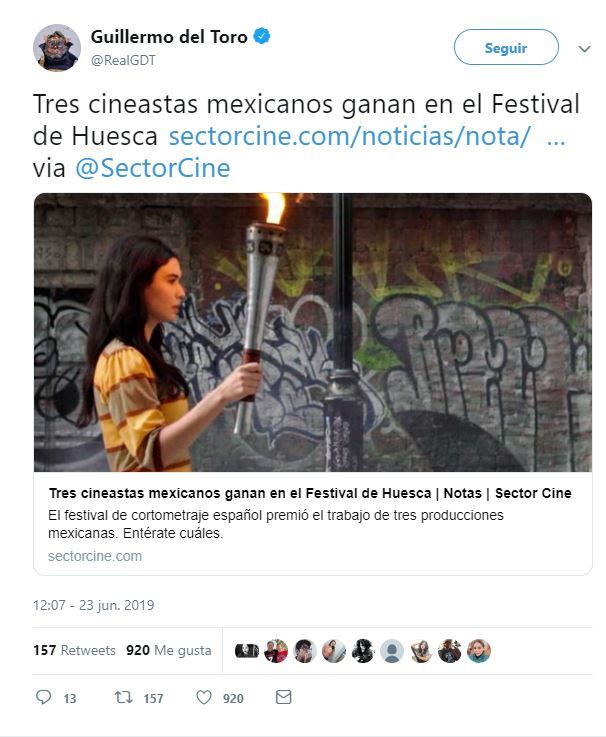Click the first liker avatar in the row
Image resolution: width=606 pixels, height=737 pixels.
(x=247, y=651)
